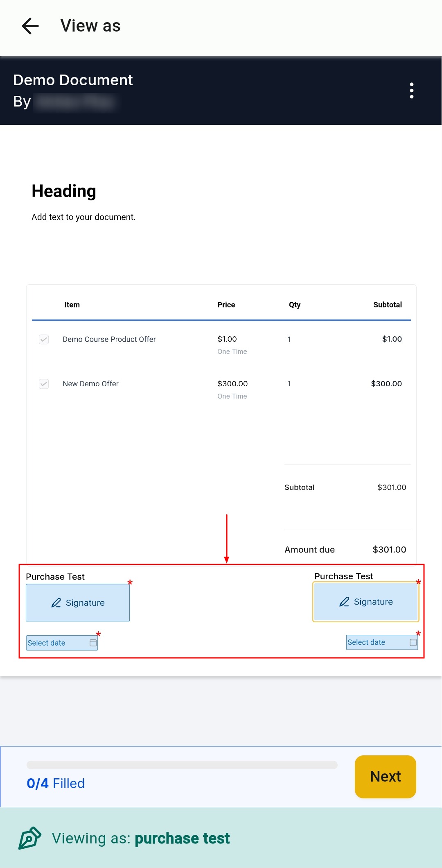Toggle the New Demo Offer checkbox
The width and height of the screenshot is (442, 868).
44,384
